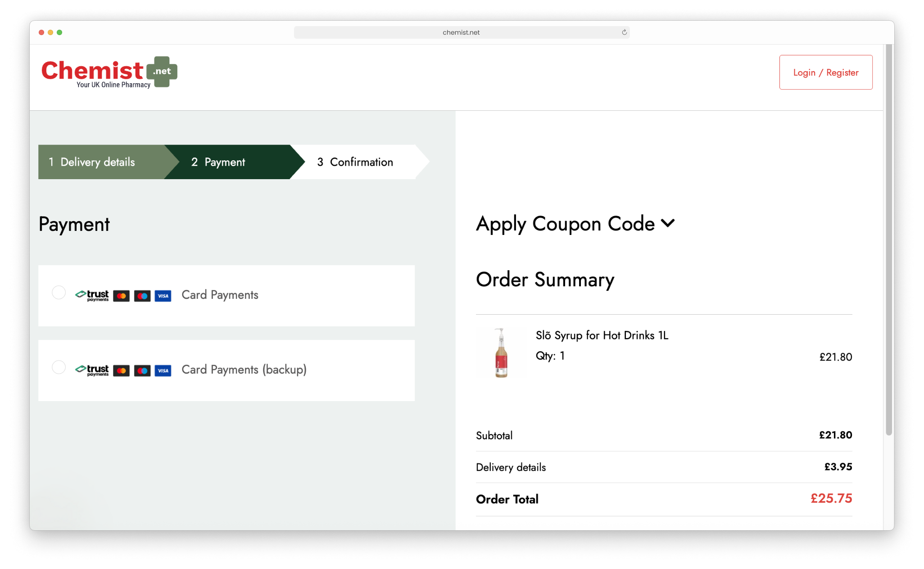Click the Login / Register button
Screen dimensions: 924x569
pos(825,72)
